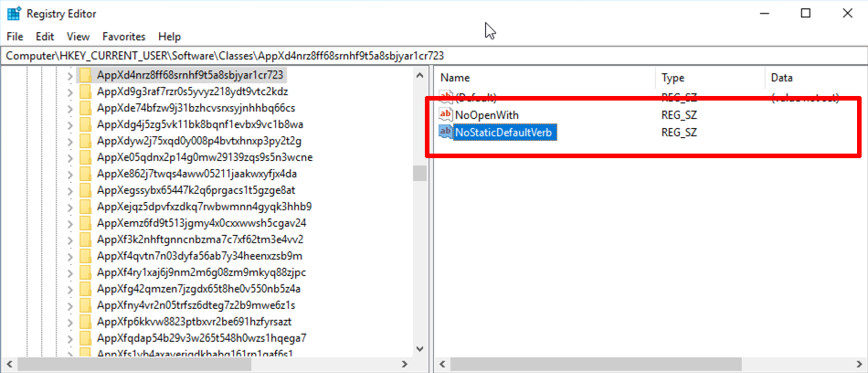Click the registry path address bar

pos(434,56)
